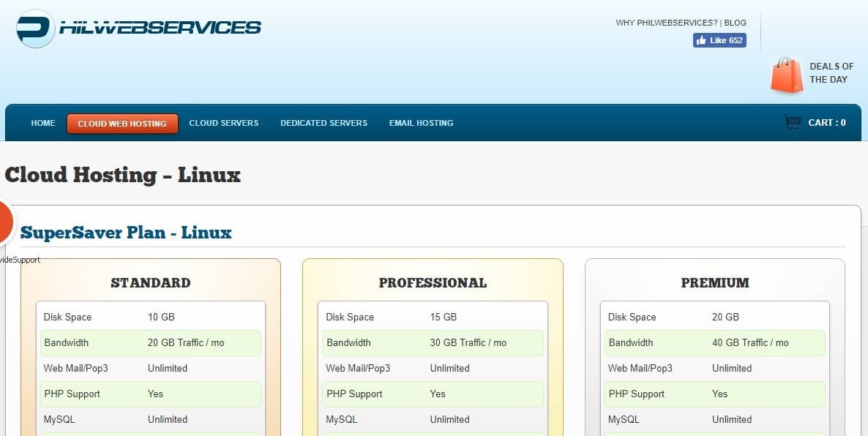Go to the Home menu item

(43, 123)
